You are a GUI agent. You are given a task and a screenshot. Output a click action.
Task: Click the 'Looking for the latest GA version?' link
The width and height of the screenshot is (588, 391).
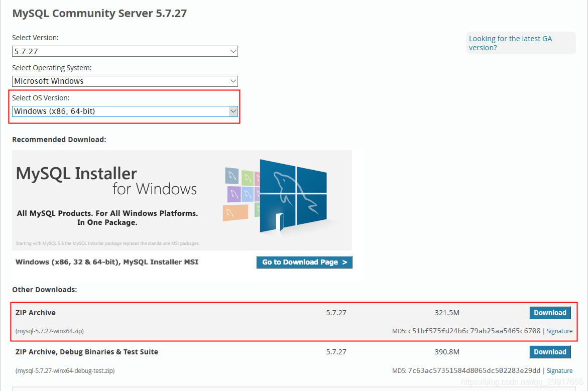pyautogui.click(x=510, y=43)
